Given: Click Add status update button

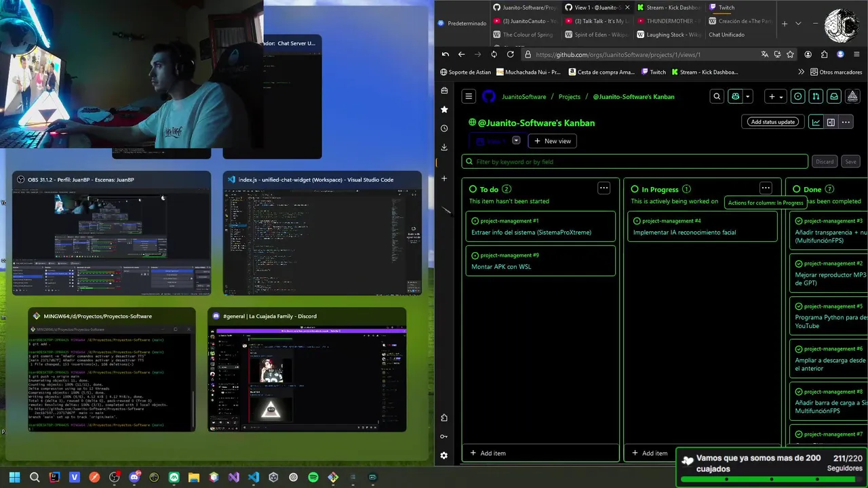Looking at the screenshot, I should [772, 122].
